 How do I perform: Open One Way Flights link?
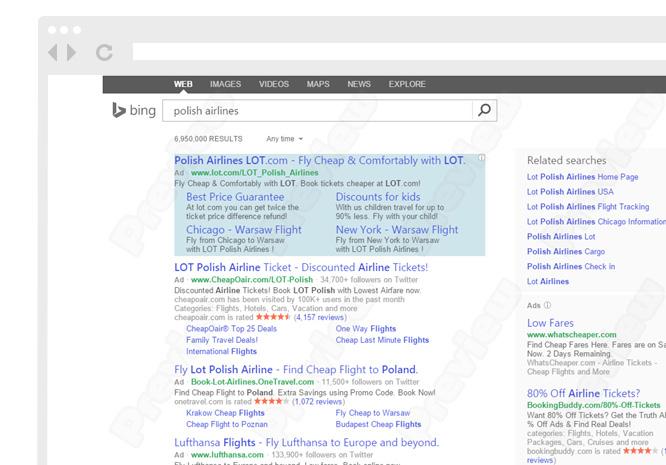click(366, 329)
